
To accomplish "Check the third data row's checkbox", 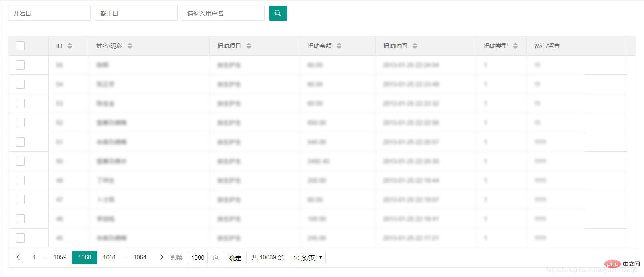I will [20, 104].
